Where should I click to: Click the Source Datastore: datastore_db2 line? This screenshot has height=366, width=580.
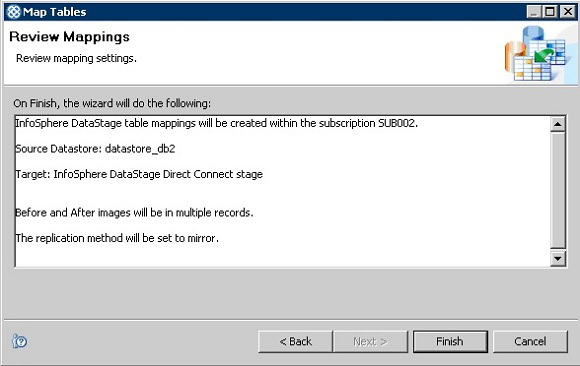coord(95,149)
